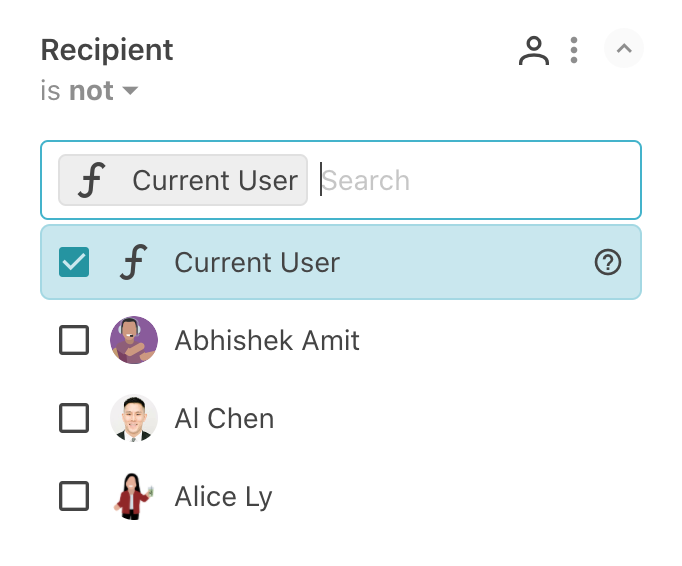The height and width of the screenshot is (566, 682).
Task: Click the Recipient filter title
Action: tap(107, 50)
